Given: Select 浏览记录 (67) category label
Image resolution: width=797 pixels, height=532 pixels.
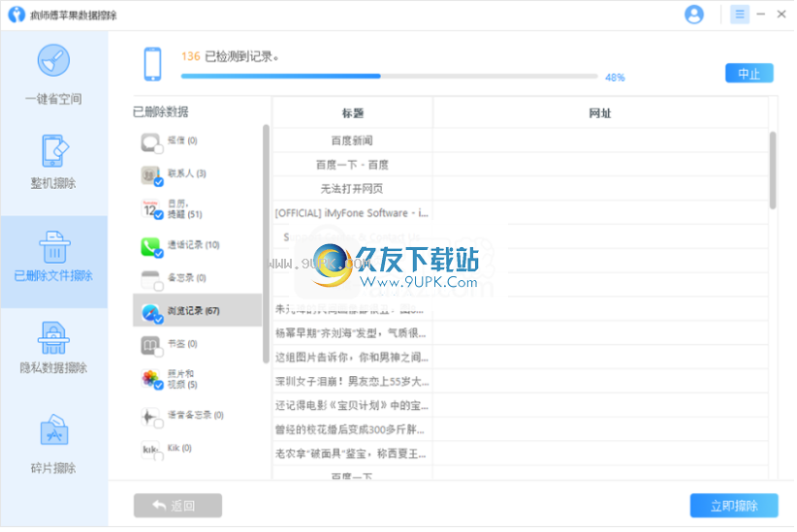Looking at the screenshot, I should pyautogui.click(x=194, y=312).
